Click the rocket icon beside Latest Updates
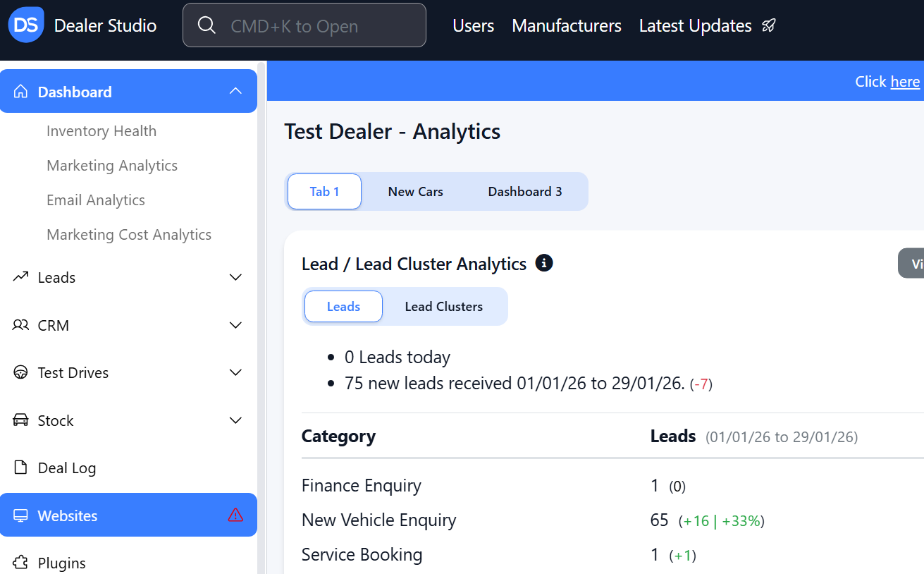 click(769, 26)
